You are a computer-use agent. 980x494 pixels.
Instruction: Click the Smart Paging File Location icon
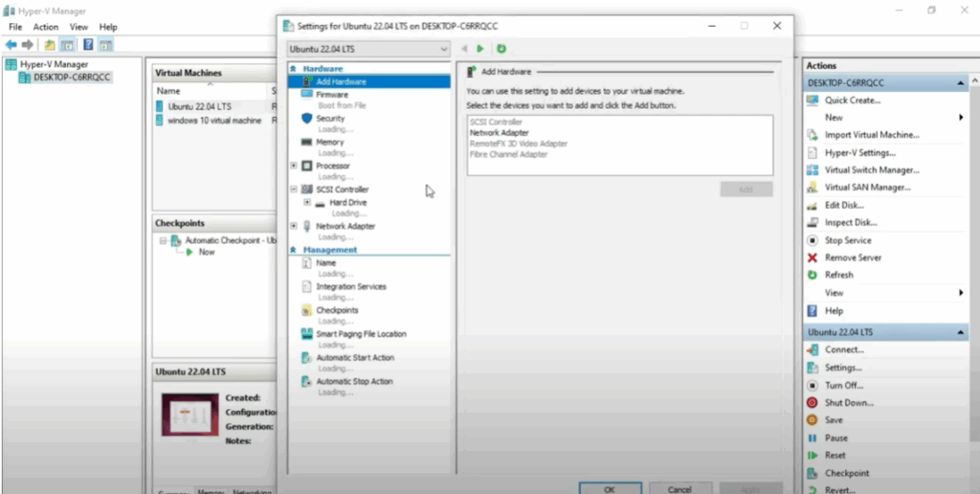click(x=307, y=334)
